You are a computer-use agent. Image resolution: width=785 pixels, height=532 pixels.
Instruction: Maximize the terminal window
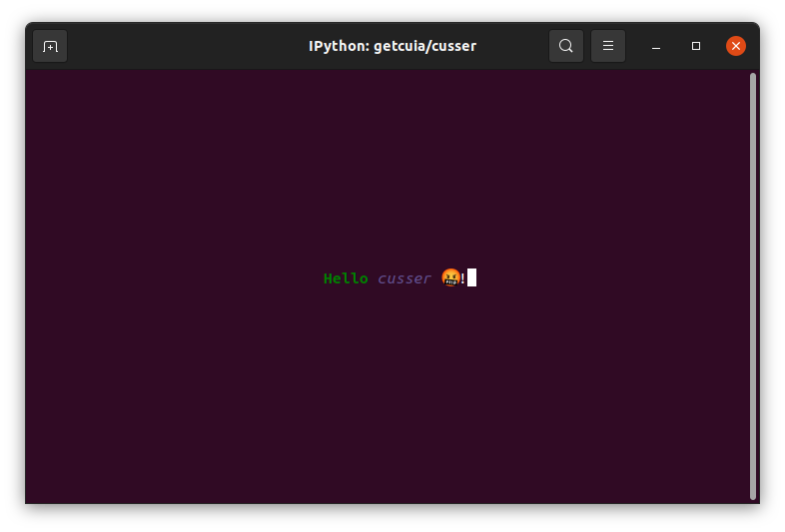[x=696, y=46]
